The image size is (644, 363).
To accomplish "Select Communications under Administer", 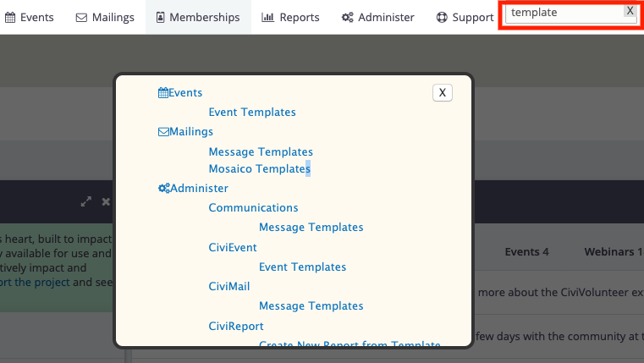I will (x=253, y=208).
